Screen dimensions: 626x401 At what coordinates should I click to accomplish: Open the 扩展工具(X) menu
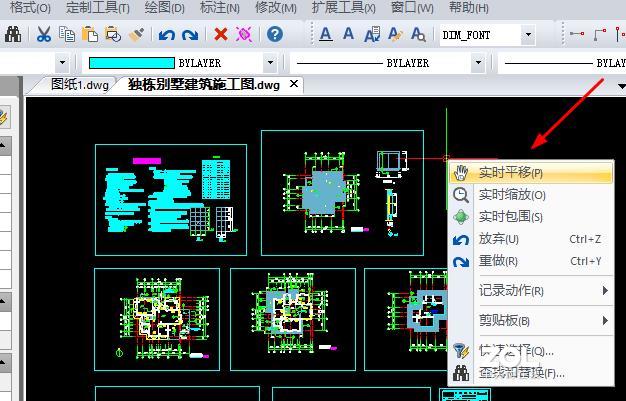point(343,7)
